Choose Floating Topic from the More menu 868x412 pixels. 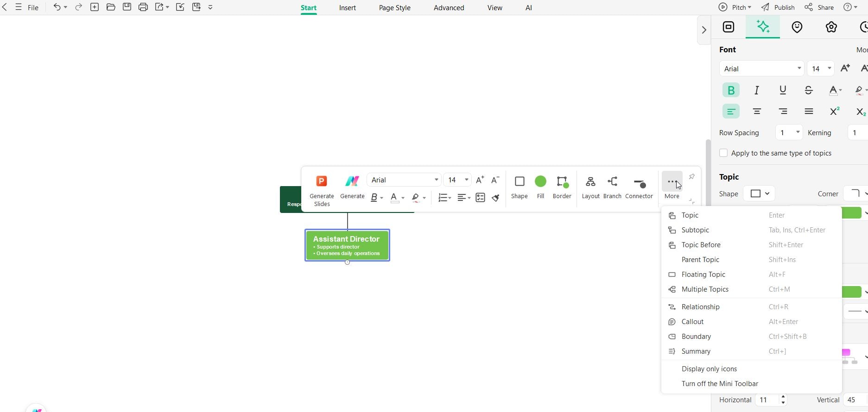coord(751,275)
